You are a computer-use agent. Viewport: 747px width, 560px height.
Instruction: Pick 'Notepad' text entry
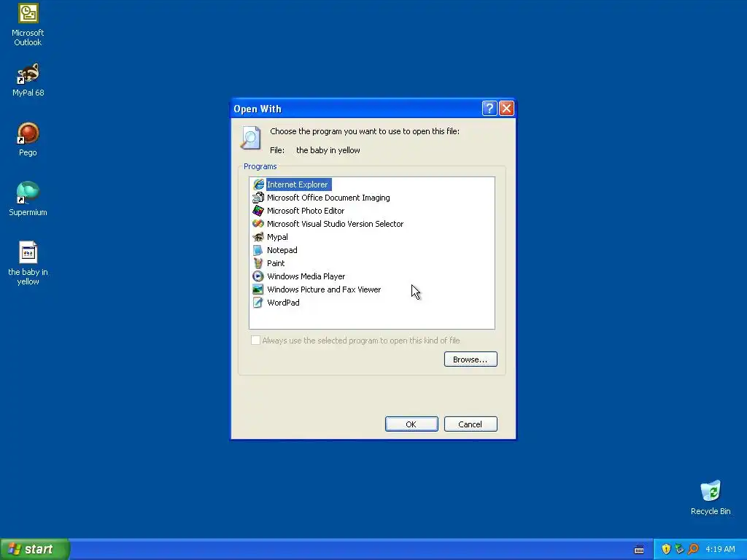click(282, 250)
